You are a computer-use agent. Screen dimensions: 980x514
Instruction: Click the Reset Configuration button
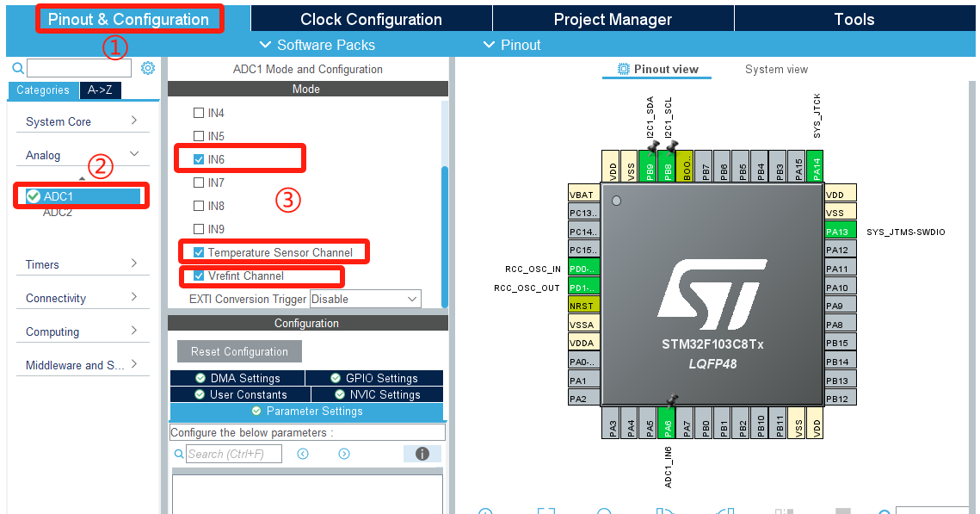pyautogui.click(x=239, y=351)
